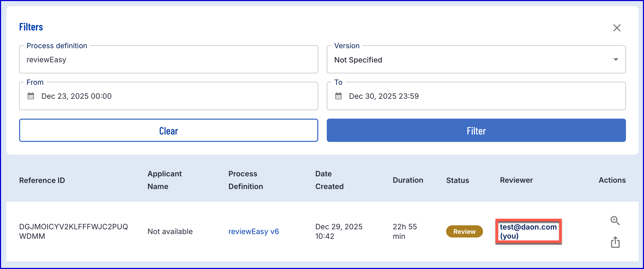Click the Status column header

pos(458,180)
